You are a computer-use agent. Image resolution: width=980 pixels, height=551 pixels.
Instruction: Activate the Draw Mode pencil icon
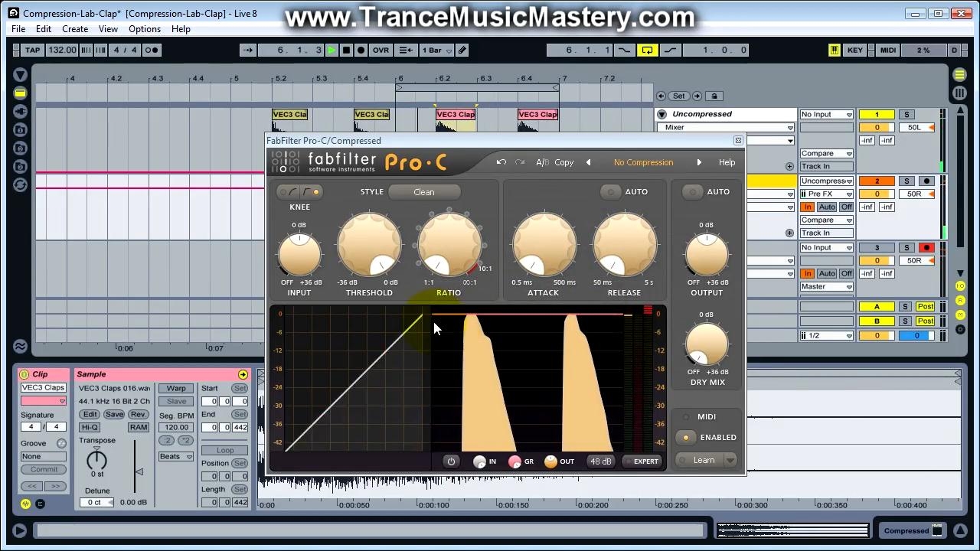[462, 51]
